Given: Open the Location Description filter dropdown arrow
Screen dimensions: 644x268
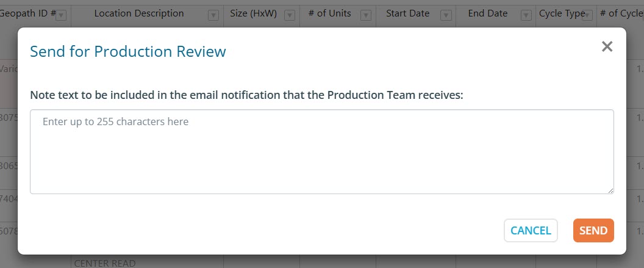Looking at the screenshot, I should (x=213, y=16).
